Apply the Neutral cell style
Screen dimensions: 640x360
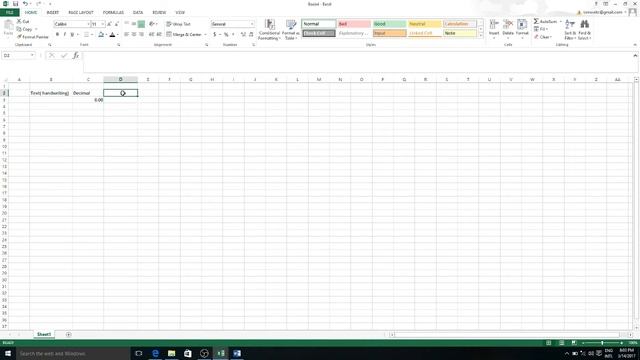(x=424, y=24)
